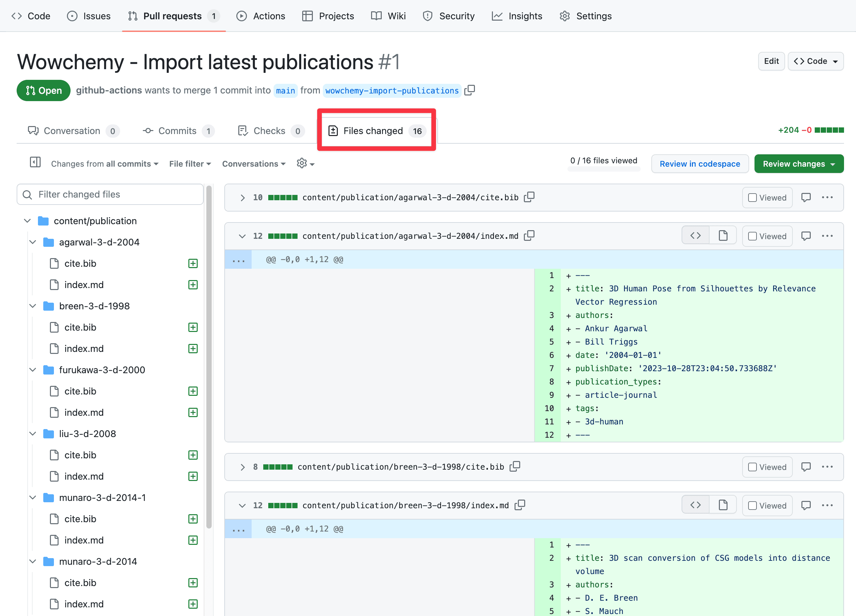Collapse the furukawa-3-d-2000 folder
856x616 pixels.
pos(33,370)
